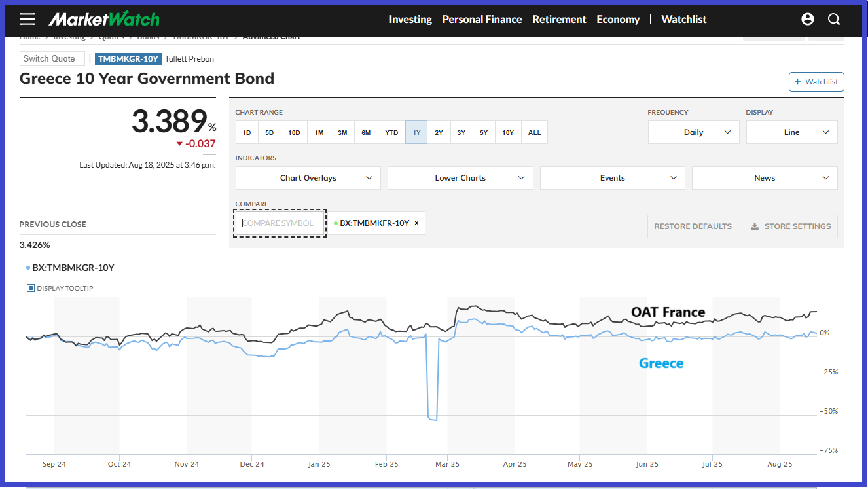Viewport: 868px width, 489px height.
Task: Expand the Lower Charts dropdown
Action: point(460,178)
